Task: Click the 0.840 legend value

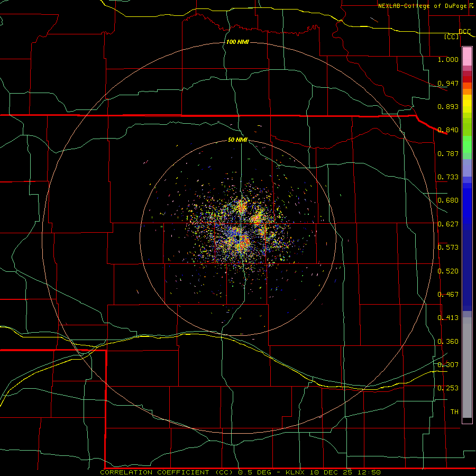Action: [x=448, y=130]
